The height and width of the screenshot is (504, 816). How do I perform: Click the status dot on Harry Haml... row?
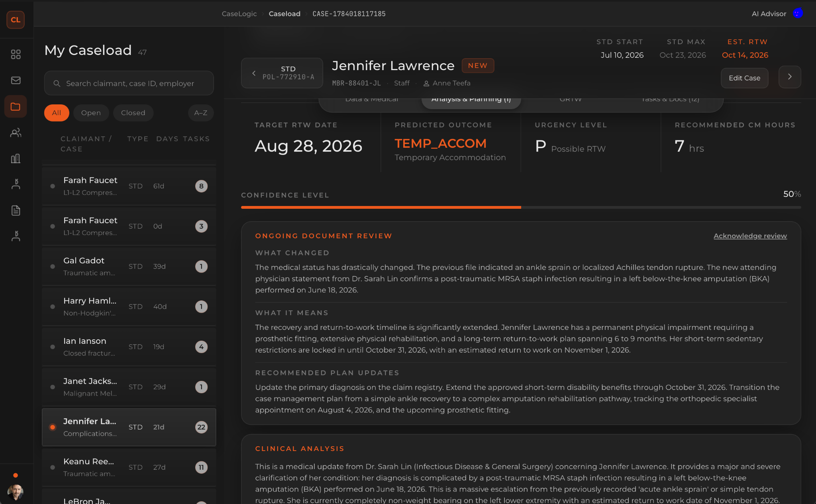point(53,307)
